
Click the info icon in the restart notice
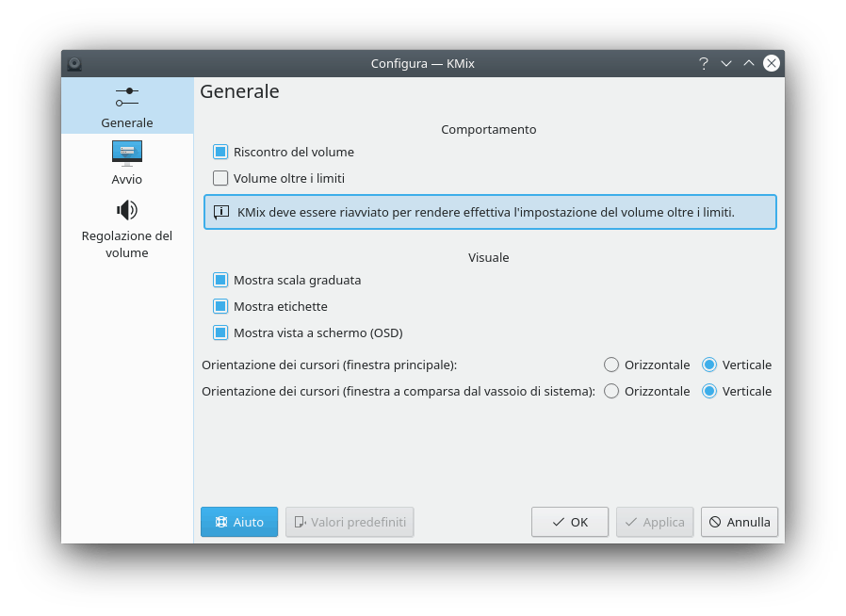tap(221, 212)
